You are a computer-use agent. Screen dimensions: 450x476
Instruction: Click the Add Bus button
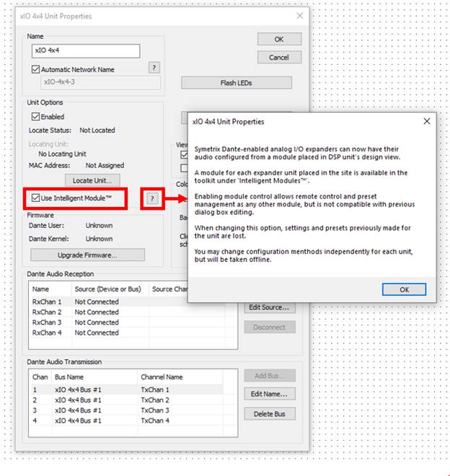pyautogui.click(x=270, y=376)
